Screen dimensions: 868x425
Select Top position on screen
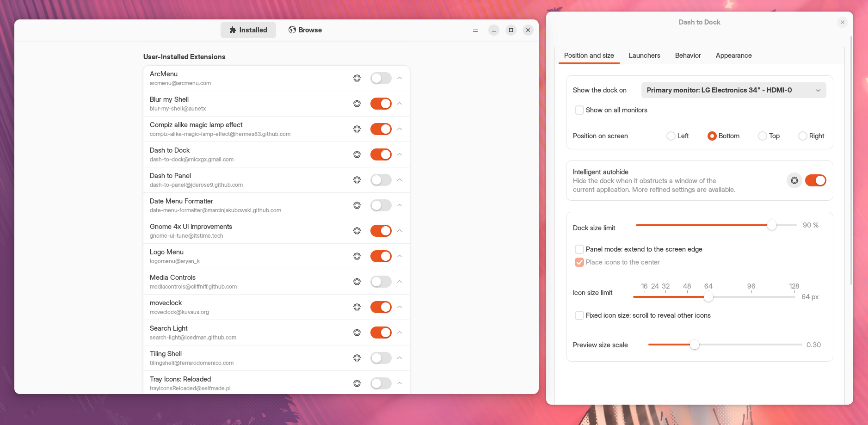[763, 136]
